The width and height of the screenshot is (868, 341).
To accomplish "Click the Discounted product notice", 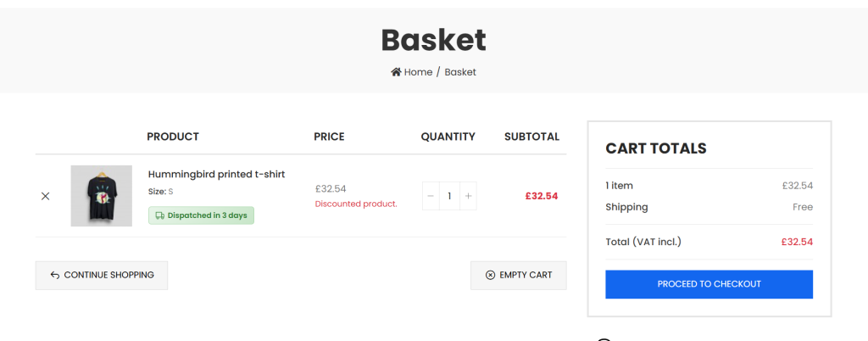I will click(356, 204).
